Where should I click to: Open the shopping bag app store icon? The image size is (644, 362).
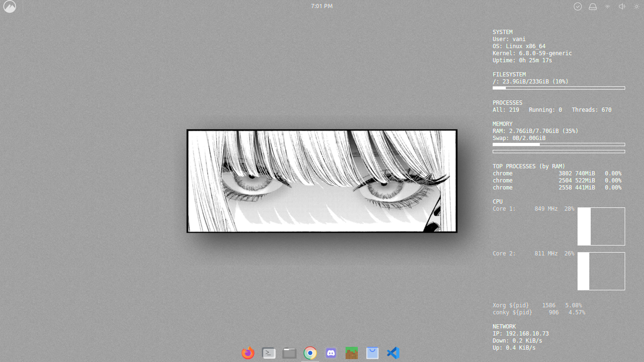[x=372, y=353]
